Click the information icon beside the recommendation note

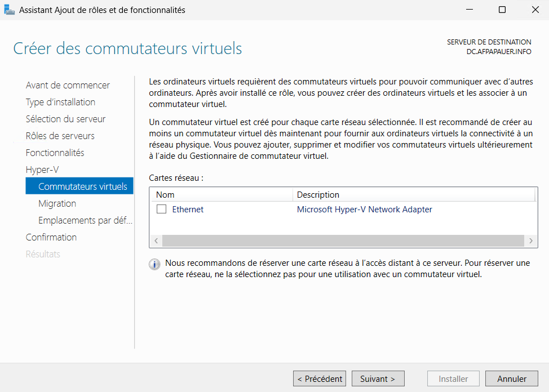(154, 265)
